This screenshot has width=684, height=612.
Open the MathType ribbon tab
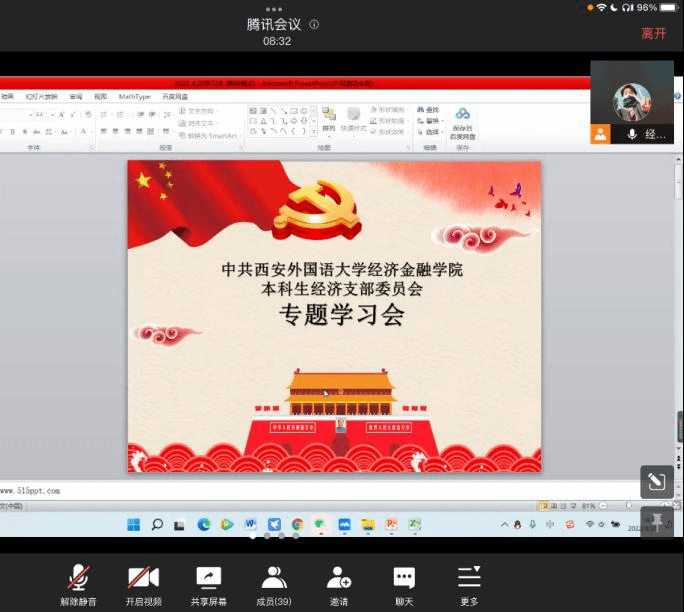tap(134, 97)
